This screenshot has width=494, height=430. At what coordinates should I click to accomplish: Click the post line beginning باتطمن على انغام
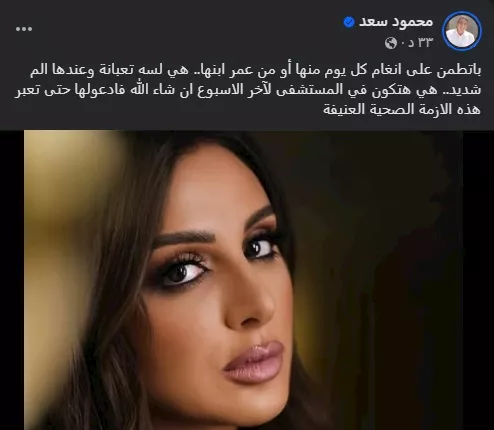coord(255,71)
